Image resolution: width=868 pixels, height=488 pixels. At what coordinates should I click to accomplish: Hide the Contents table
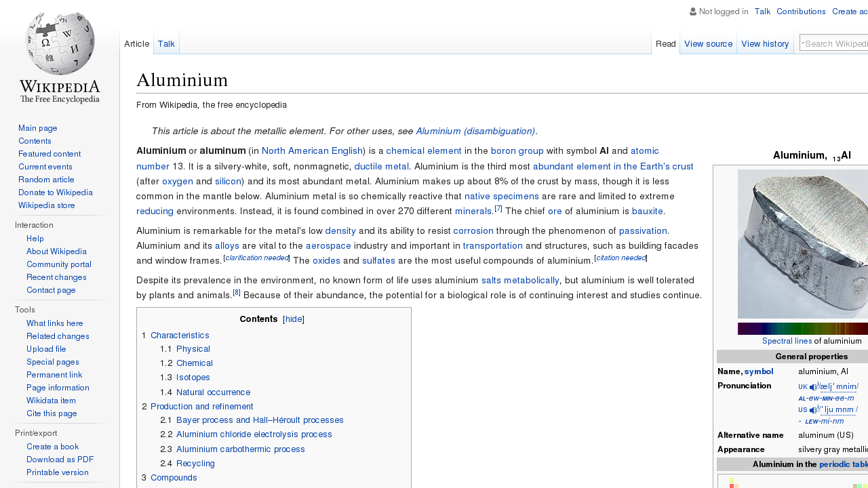(293, 319)
